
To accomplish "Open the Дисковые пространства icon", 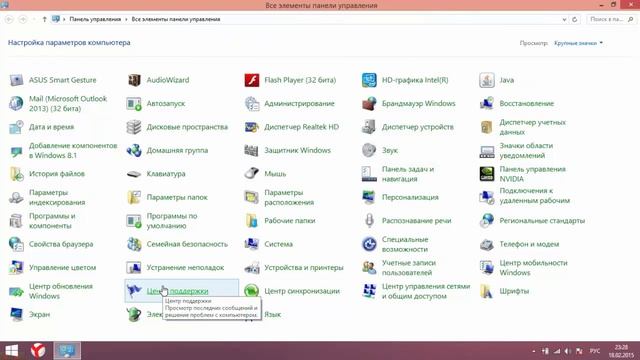I will click(134, 127).
